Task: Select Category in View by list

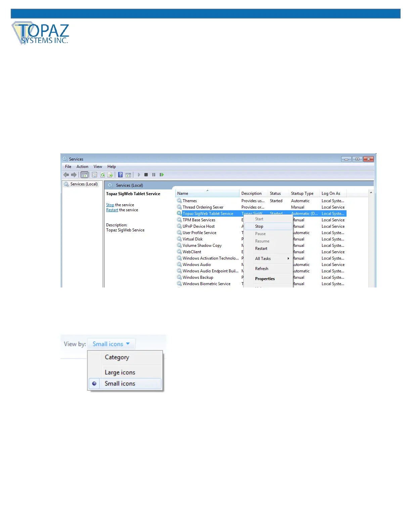Action: pyautogui.click(x=125, y=357)
